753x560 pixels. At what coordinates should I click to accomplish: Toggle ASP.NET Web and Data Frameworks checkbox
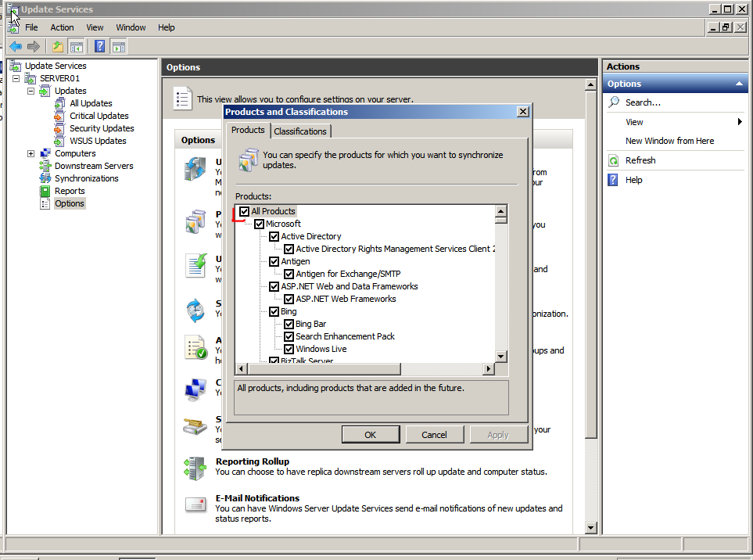tap(274, 286)
